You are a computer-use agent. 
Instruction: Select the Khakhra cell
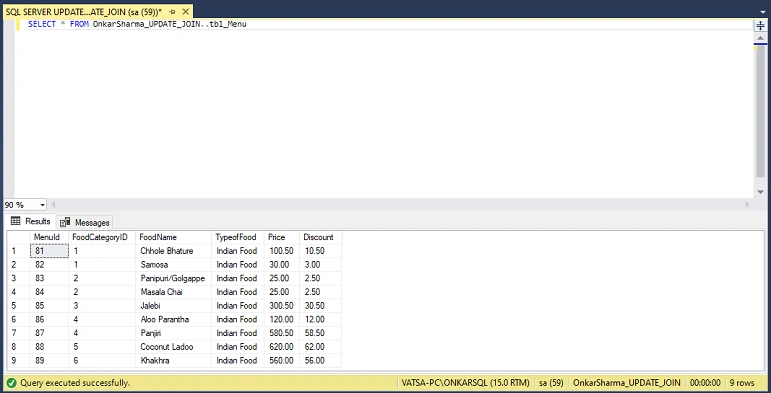point(174,361)
